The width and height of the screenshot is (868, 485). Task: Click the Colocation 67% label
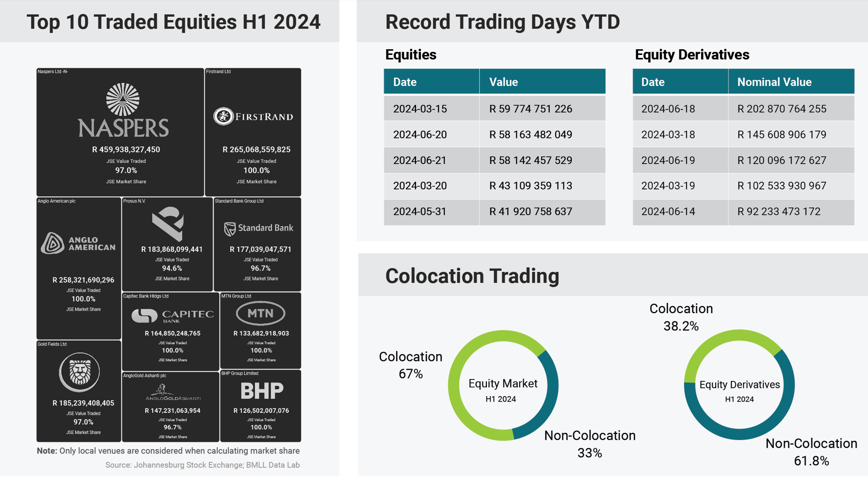click(411, 365)
